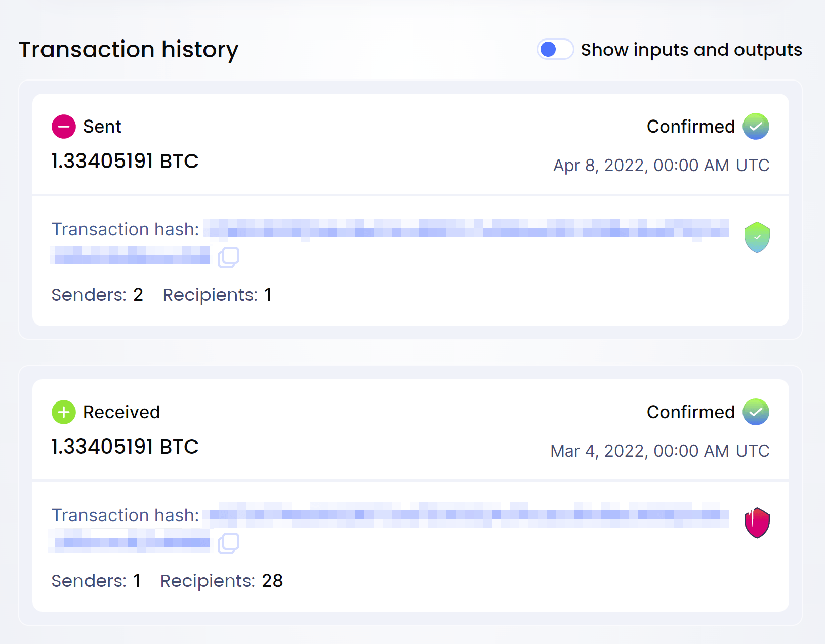Click the Show inputs and outputs label

[x=691, y=50]
